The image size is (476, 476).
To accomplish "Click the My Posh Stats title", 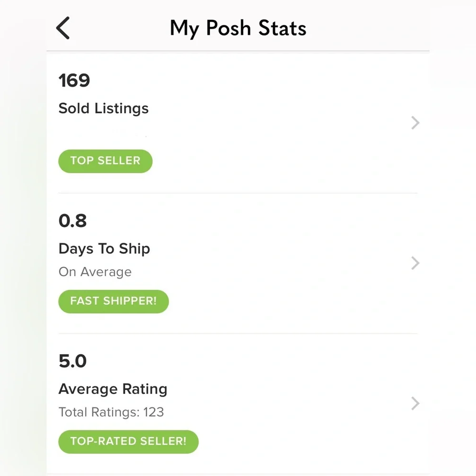I will click(238, 28).
